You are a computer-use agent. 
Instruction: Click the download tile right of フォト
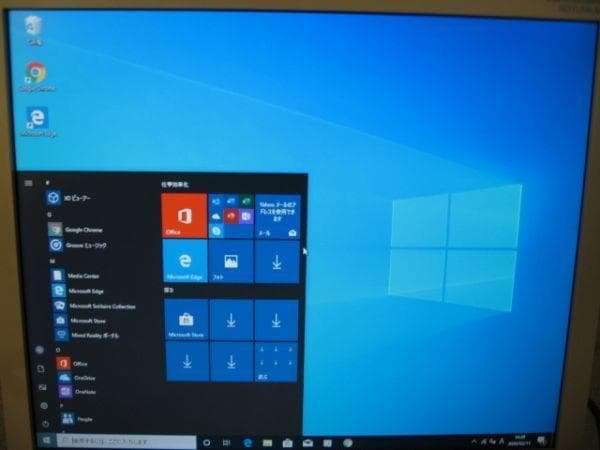pos(277,262)
